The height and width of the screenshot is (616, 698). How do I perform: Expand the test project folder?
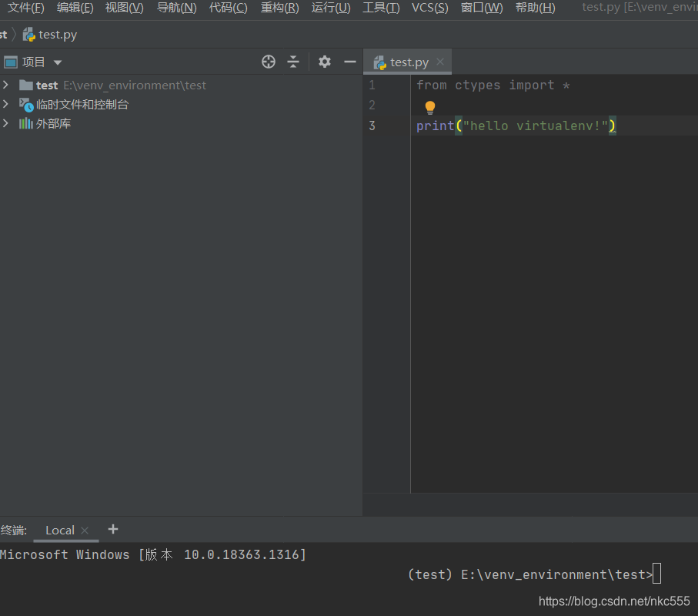click(x=5, y=85)
